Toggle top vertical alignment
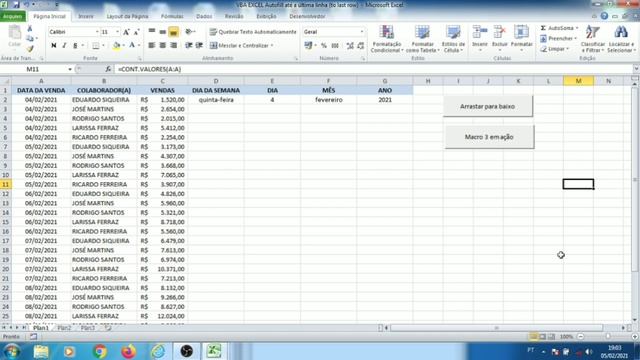The width and height of the screenshot is (640, 360). [x=152, y=31]
